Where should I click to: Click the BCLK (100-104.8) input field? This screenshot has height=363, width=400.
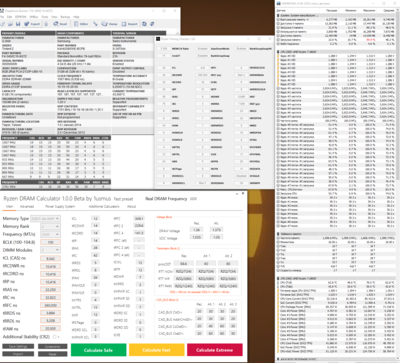[x=50, y=242]
